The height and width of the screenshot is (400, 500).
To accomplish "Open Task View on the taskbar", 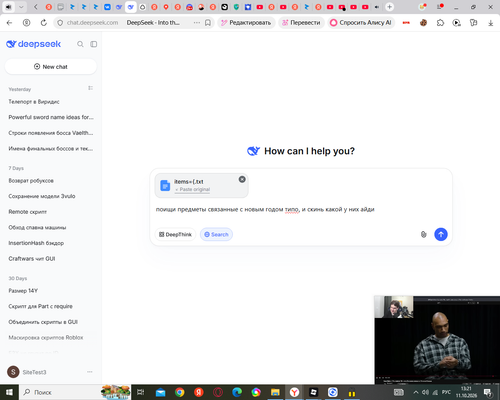I will [141, 392].
